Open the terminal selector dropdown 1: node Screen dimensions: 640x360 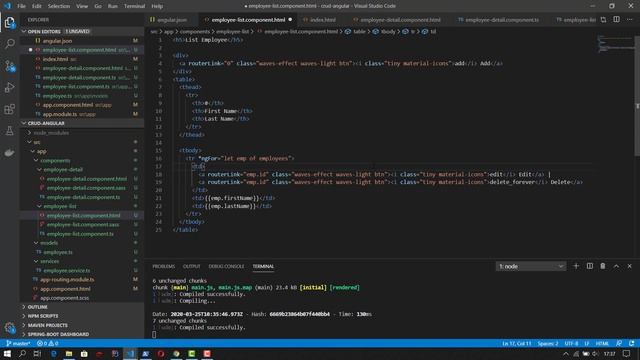tap(531, 266)
